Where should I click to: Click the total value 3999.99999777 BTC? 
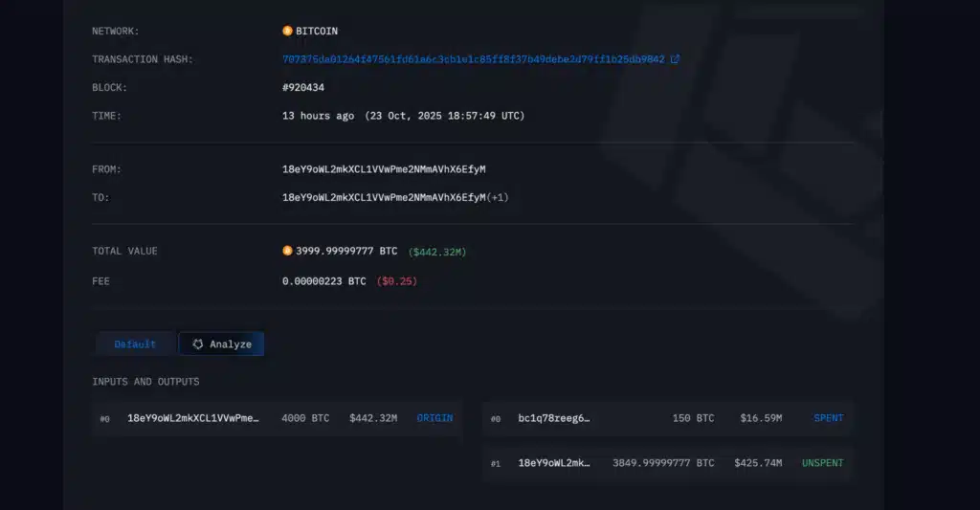346,251
